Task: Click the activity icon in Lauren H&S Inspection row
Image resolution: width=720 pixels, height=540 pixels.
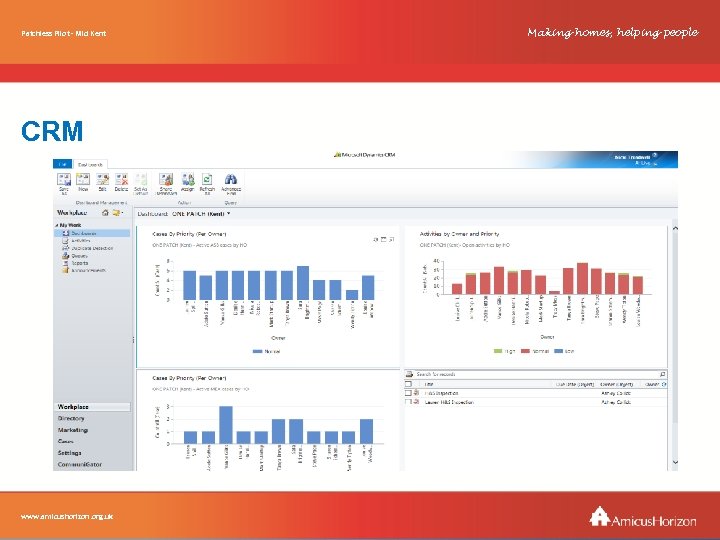Action: click(416, 402)
